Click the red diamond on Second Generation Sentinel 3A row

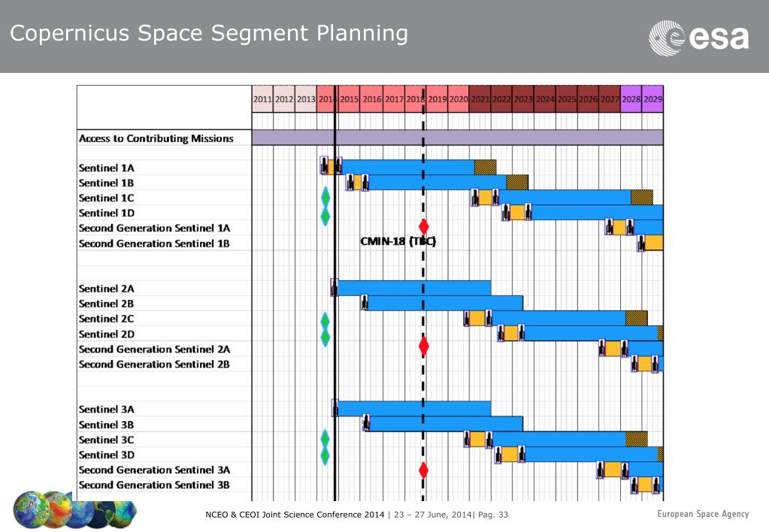(x=424, y=470)
